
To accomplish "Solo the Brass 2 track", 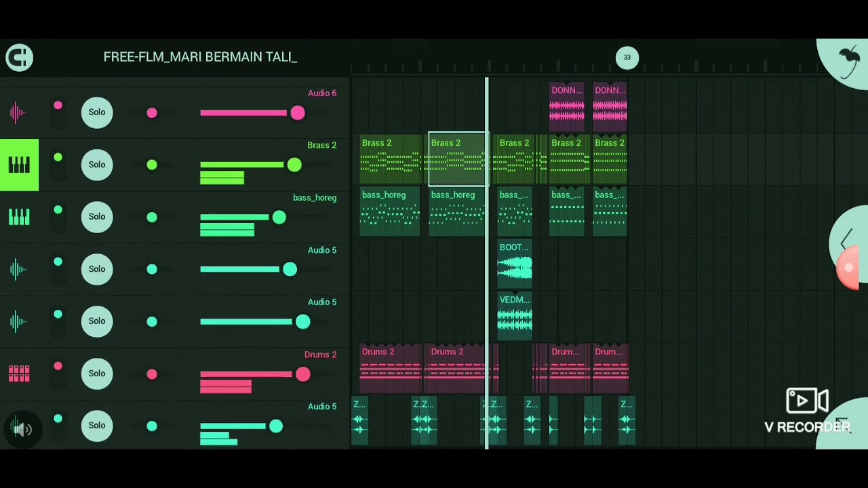I will click(97, 165).
